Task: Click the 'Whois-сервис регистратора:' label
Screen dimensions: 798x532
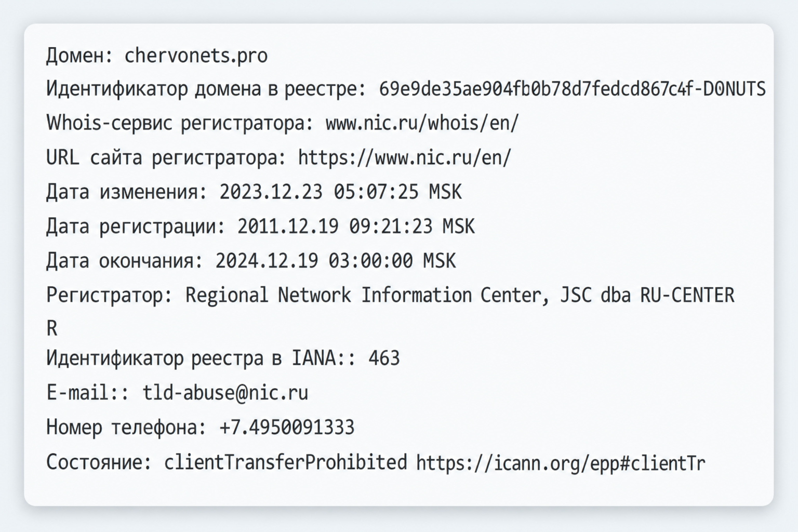Action: pyautogui.click(x=180, y=124)
